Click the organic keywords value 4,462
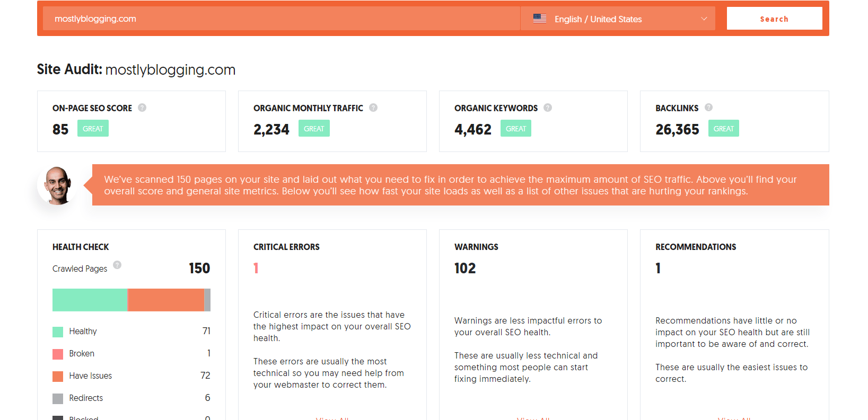 473,129
